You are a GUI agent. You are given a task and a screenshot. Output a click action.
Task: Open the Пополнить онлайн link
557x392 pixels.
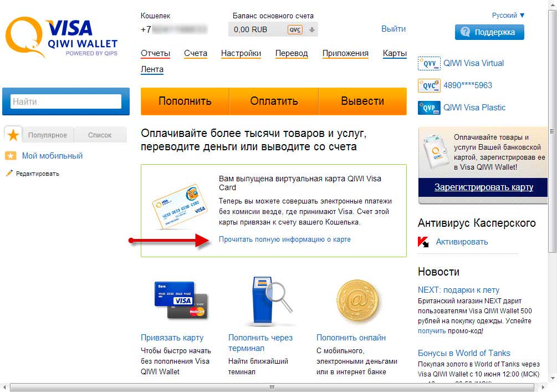(351, 338)
